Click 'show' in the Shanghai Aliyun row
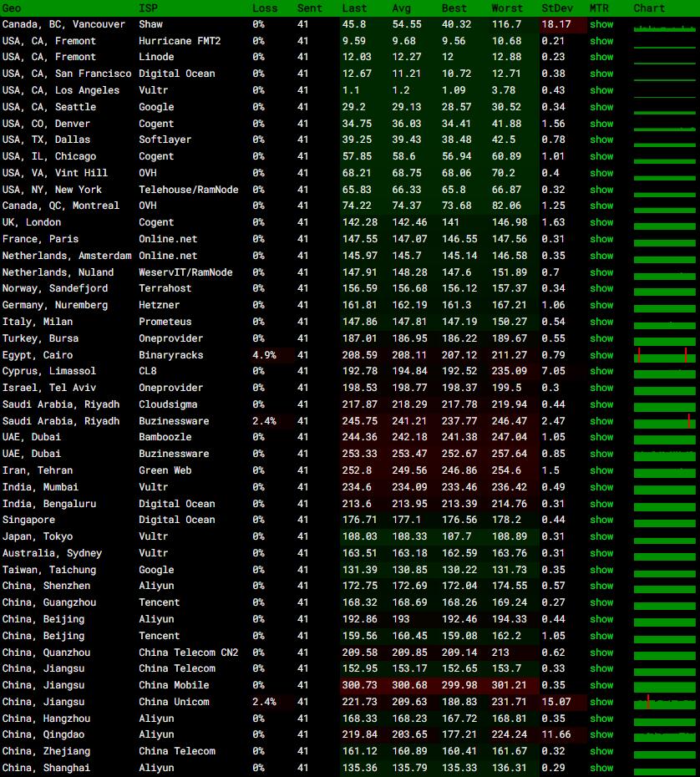Screen dimensions: 700x777 [x=601, y=768]
